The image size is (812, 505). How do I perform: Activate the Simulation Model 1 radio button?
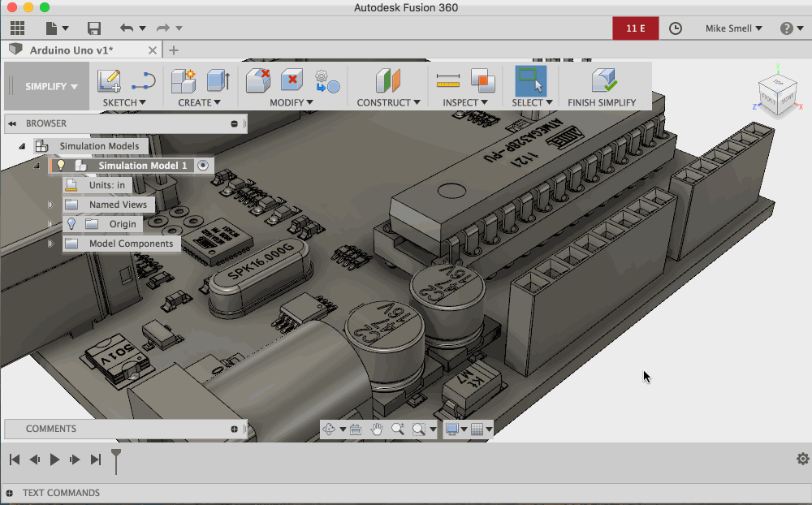[203, 166]
